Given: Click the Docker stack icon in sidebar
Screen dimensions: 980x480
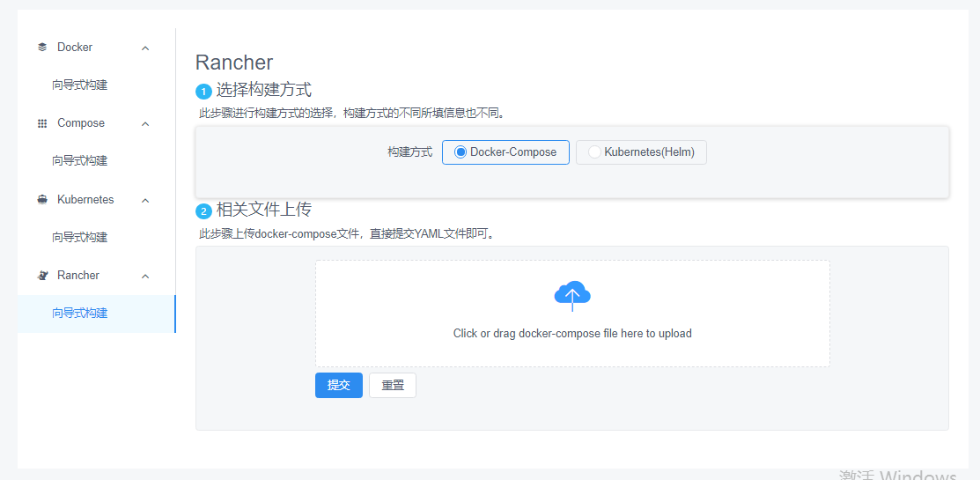Looking at the screenshot, I should (x=42, y=48).
